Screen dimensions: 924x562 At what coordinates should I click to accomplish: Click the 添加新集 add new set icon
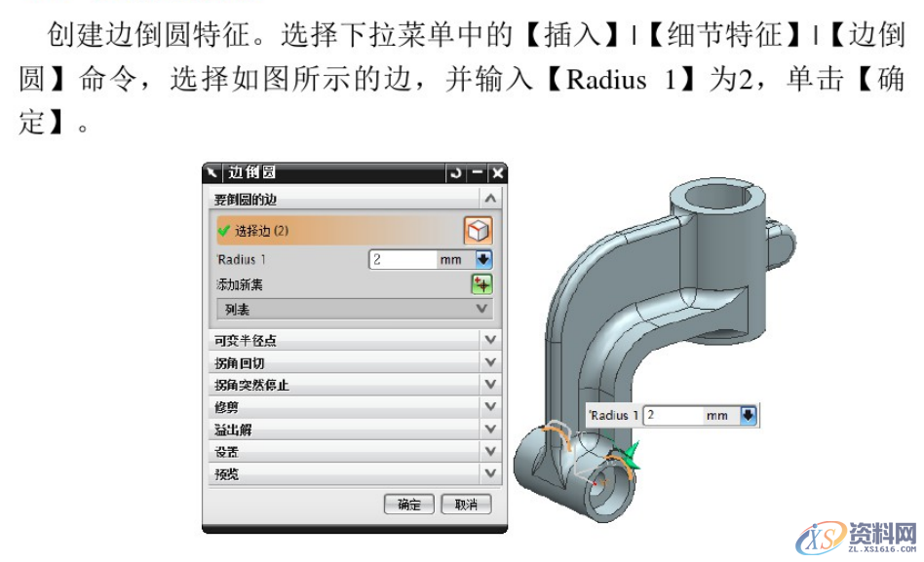pos(483,283)
